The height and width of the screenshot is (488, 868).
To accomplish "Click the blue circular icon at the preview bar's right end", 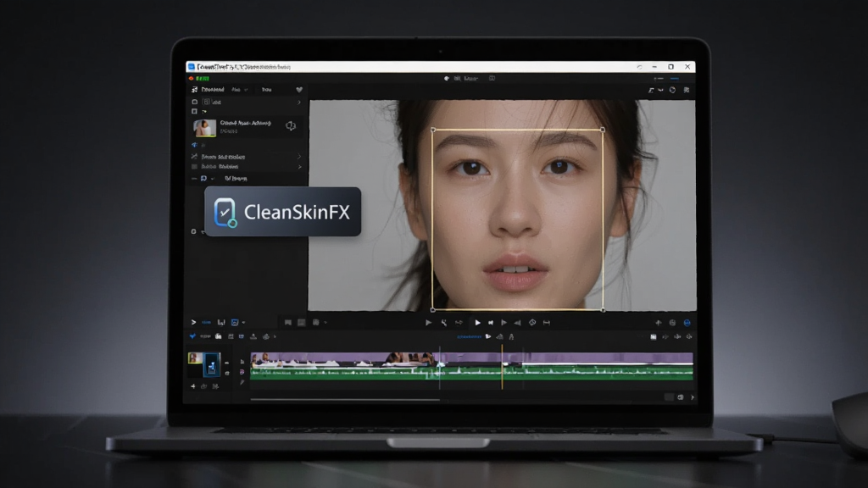I will tap(687, 323).
